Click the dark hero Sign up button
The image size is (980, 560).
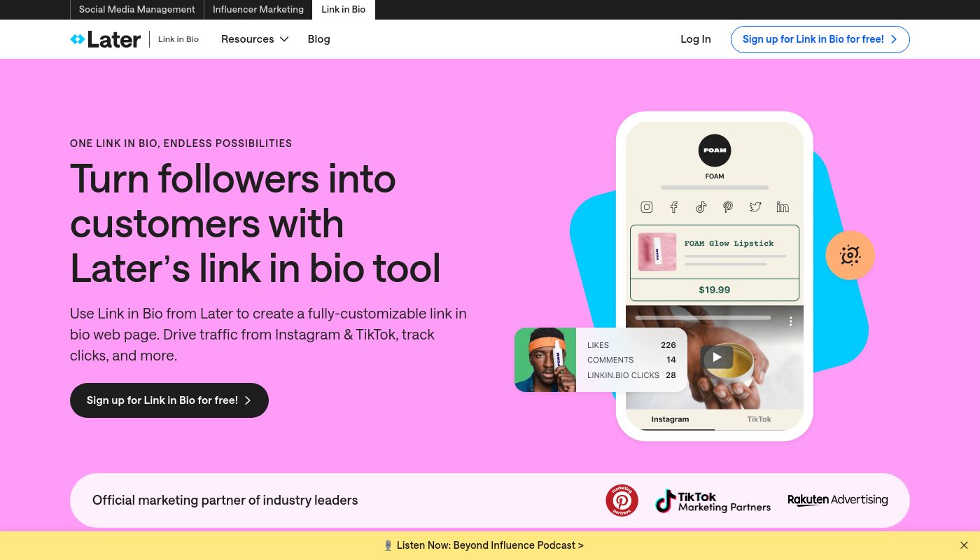169,400
